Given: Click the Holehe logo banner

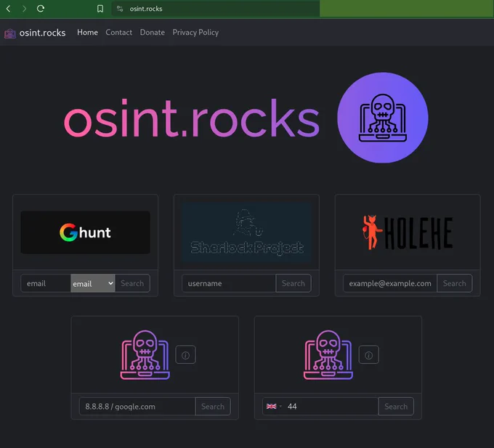Looking at the screenshot, I should pyautogui.click(x=408, y=232).
